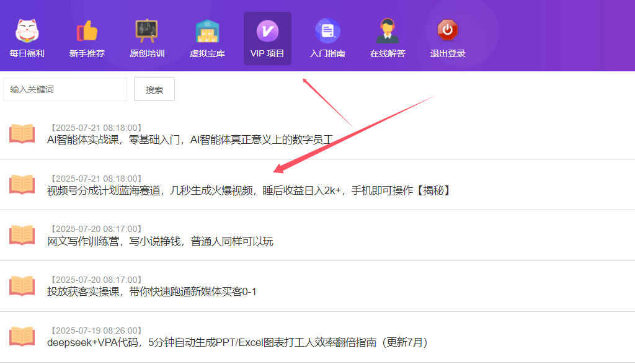Viewport: 635px width, 364px height.
Task: Open 虚拟宝库 menu label
Action: tap(207, 53)
